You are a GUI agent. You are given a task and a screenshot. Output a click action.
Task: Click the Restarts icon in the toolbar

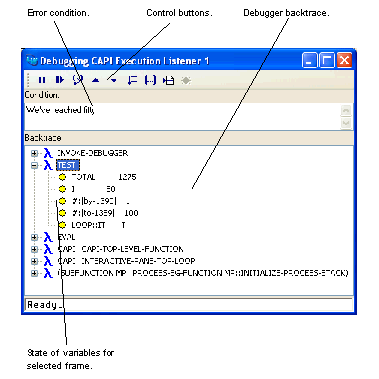(x=78, y=80)
